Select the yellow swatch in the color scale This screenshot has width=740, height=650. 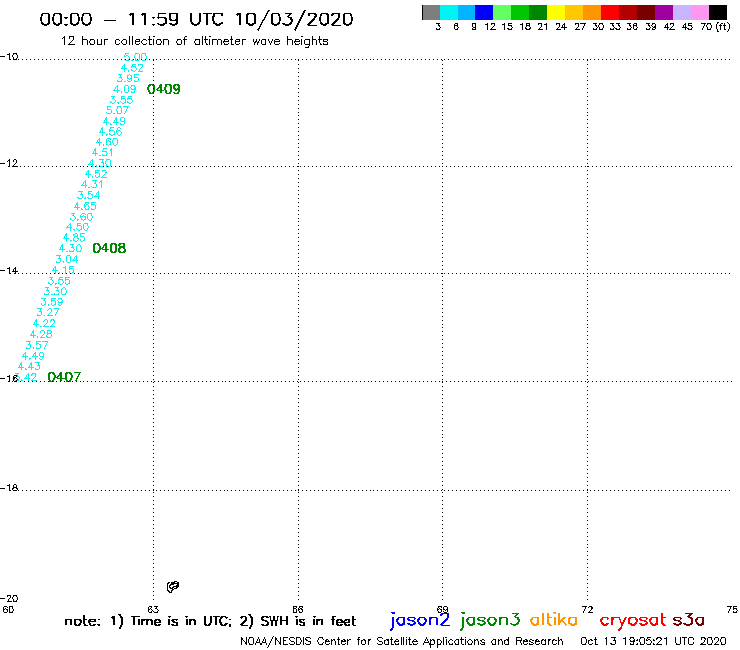(x=556, y=12)
